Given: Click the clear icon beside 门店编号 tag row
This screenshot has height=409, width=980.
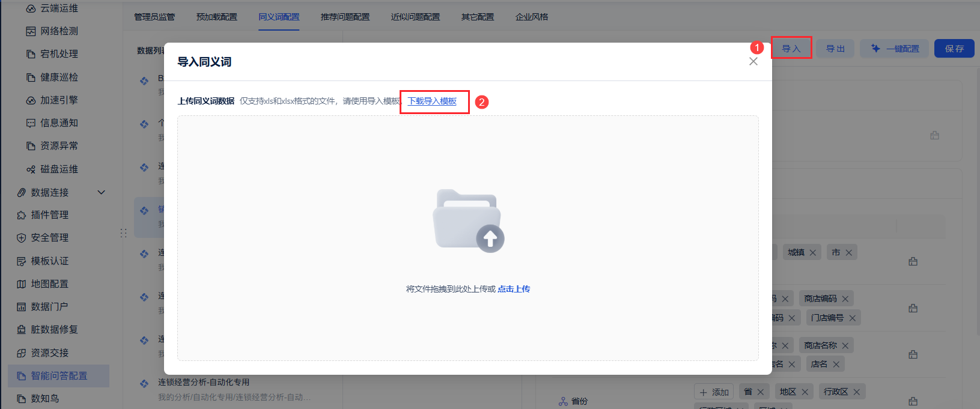Looking at the screenshot, I should tap(913, 308).
